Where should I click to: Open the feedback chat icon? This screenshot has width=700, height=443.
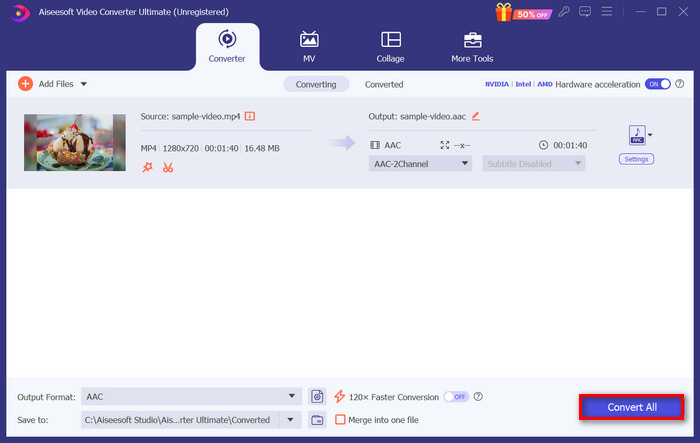(x=585, y=11)
